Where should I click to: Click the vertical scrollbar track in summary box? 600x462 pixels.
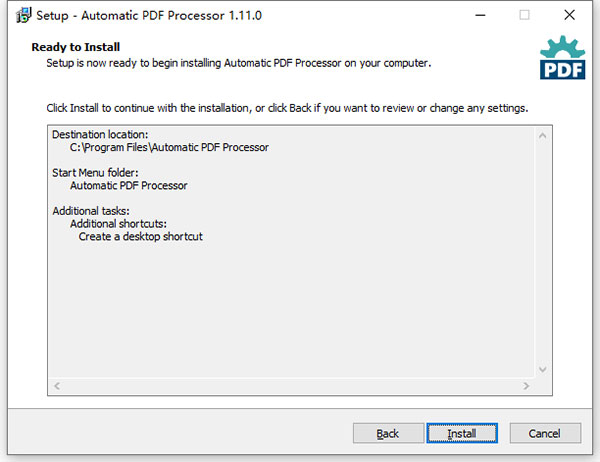[542, 253]
